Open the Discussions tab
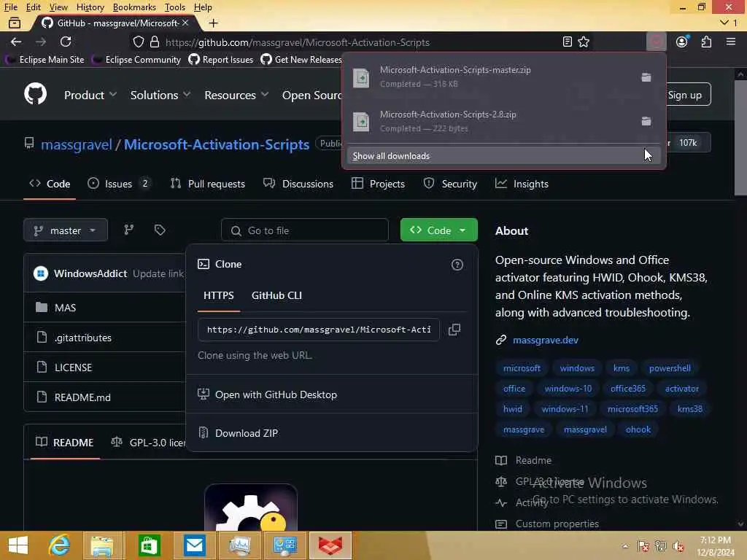The image size is (747, 560). pos(298,184)
